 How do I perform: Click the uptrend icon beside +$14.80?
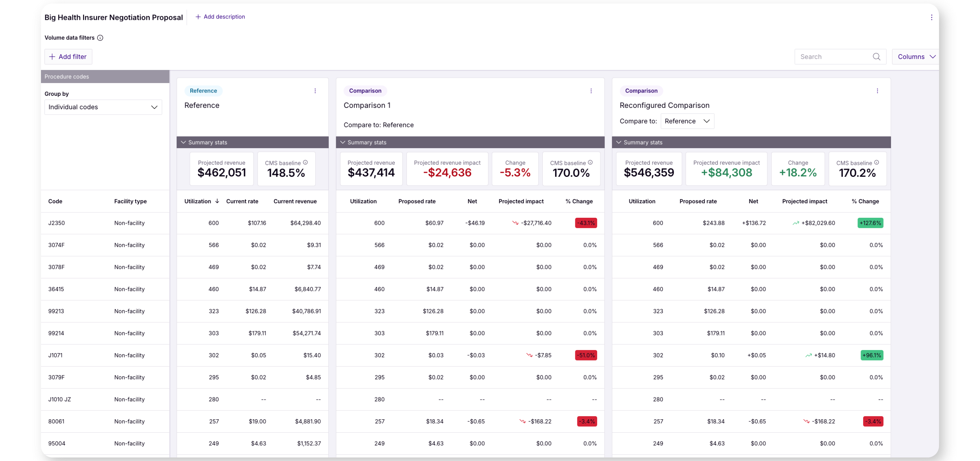[808, 355]
